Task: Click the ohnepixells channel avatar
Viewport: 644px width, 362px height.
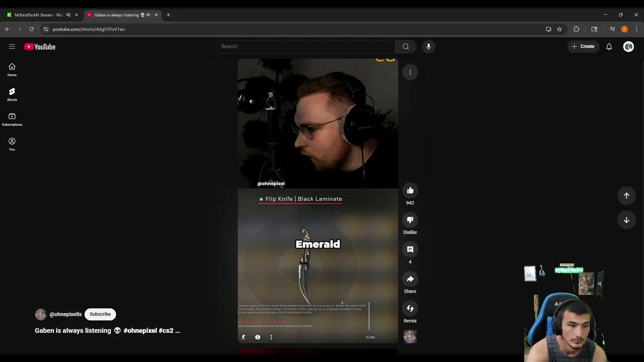Action: (41, 314)
